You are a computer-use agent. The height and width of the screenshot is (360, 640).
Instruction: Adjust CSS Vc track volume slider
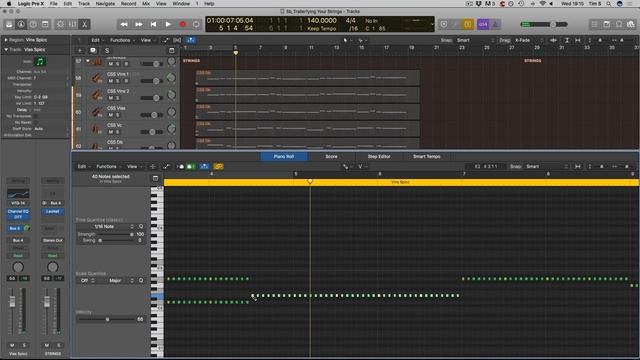click(152, 132)
